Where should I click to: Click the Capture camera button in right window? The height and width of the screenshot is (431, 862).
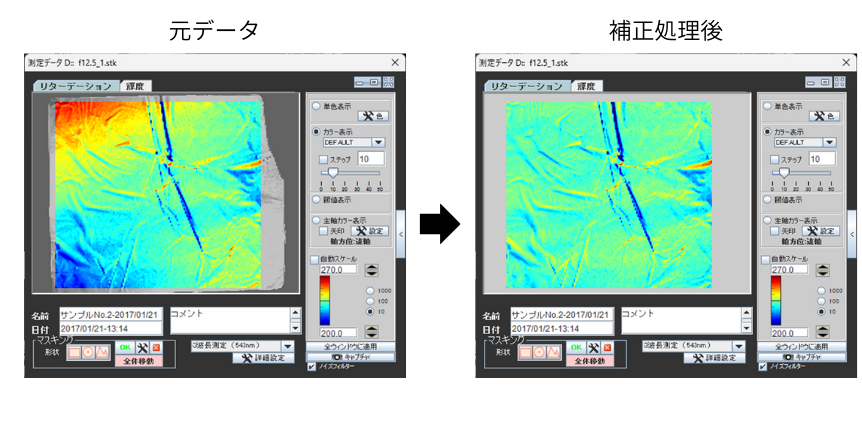pos(801,357)
